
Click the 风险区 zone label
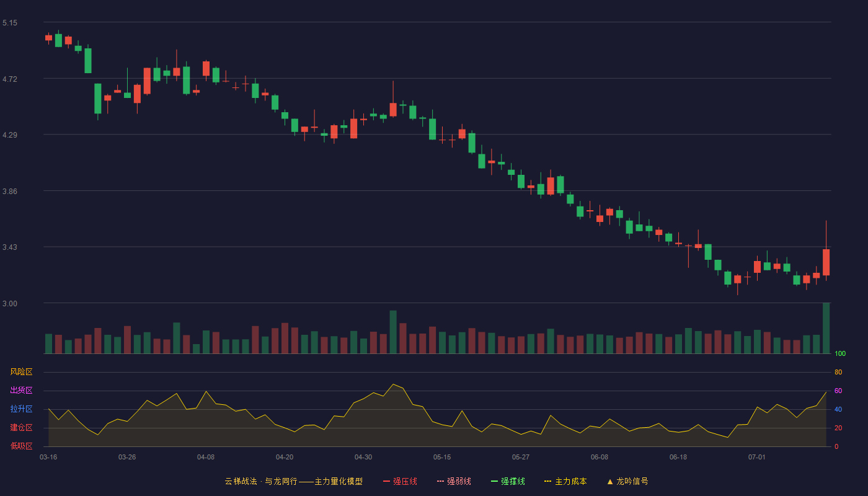click(x=21, y=372)
